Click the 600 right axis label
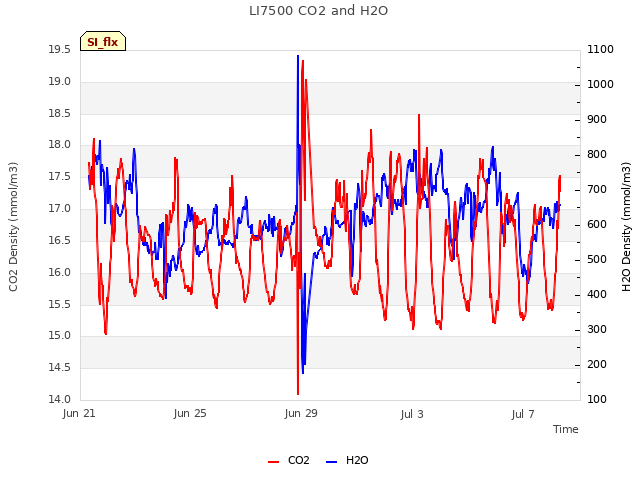The image size is (640, 480). [x=597, y=224]
